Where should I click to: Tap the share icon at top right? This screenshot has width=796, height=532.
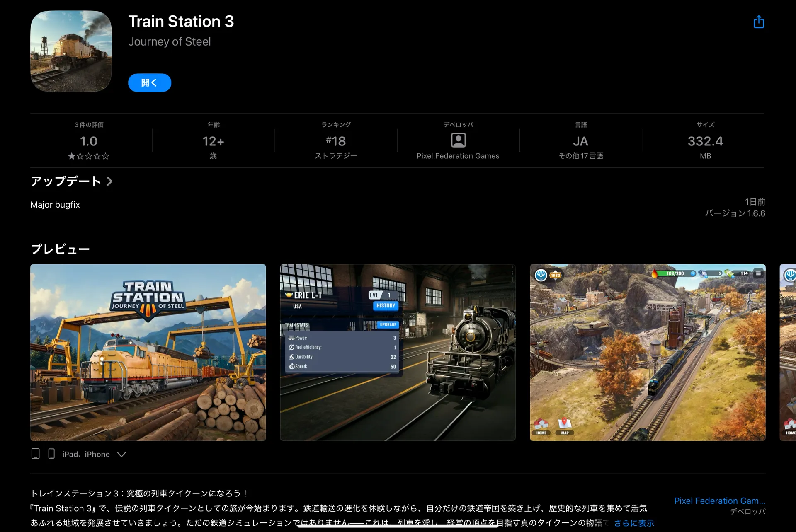pyautogui.click(x=758, y=22)
